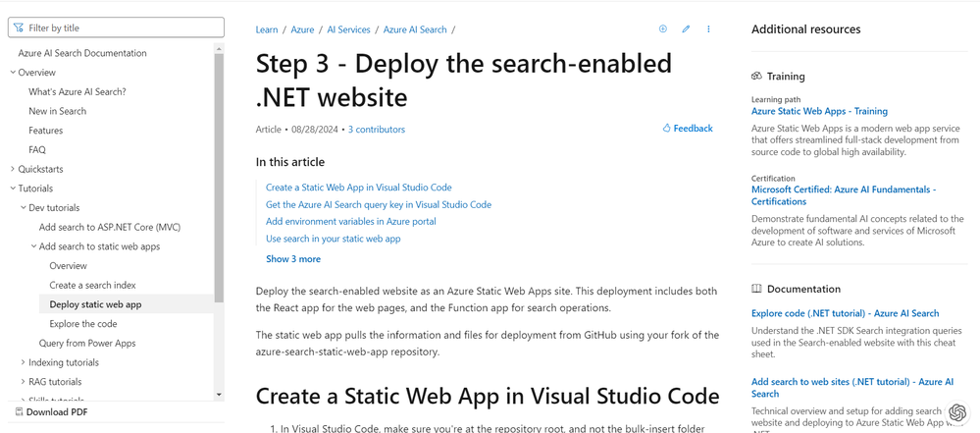Image resolution: width=980 pixels, height=433 pixels.
Task: Click the filter funnel icon
Action: click(19, 28)
